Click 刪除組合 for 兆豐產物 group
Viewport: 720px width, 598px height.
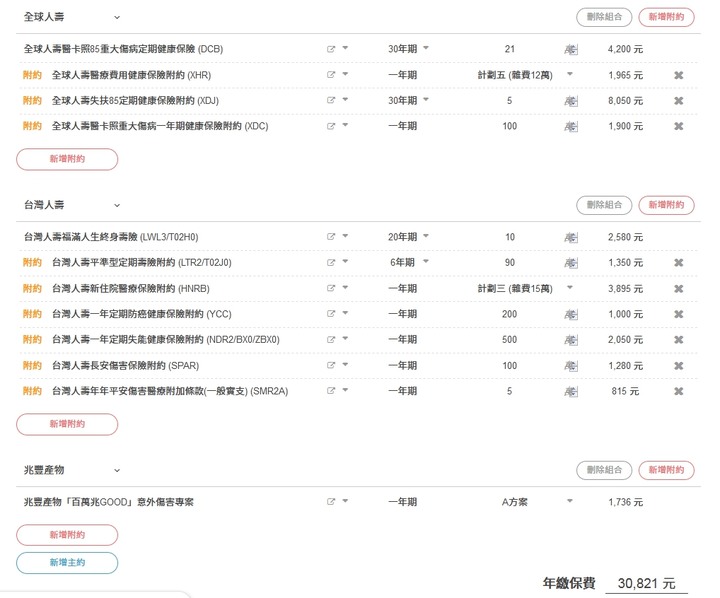tap(604, 470)
